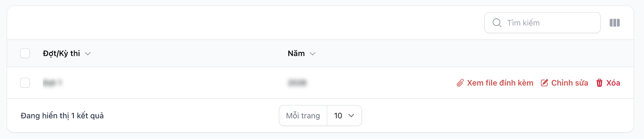The height and width of the screenshot is (139, 644).
Task: Open the per-page dropdown showing 10
Action: (x=344, y=116)
